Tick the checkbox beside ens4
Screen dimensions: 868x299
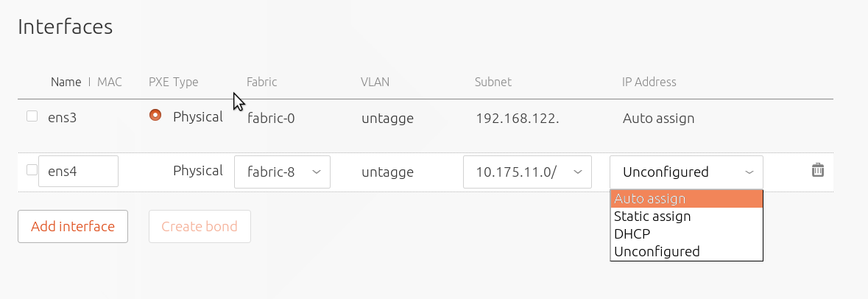[32, 169]
